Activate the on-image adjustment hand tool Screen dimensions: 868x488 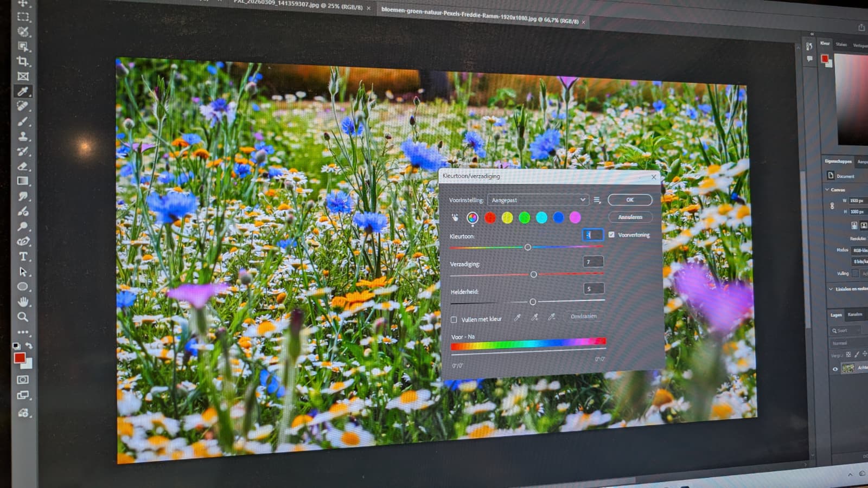tap(455, 217)
